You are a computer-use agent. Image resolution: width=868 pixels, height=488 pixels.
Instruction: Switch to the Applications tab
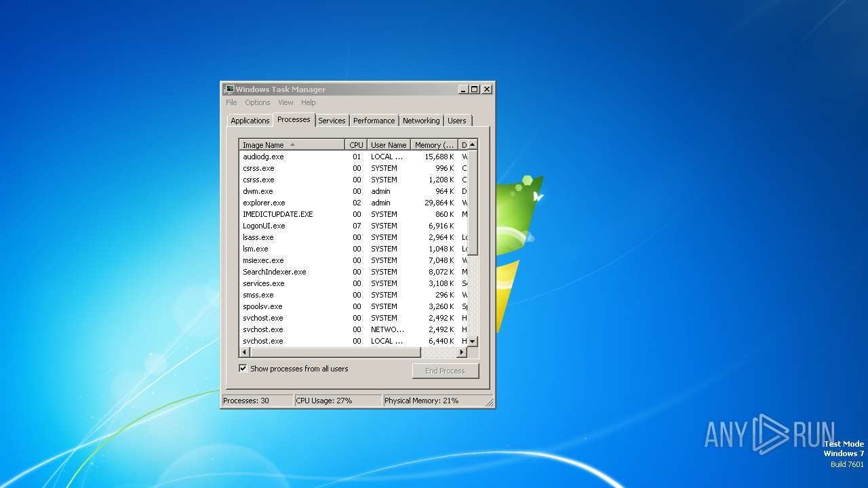click(x=250, y=121)
